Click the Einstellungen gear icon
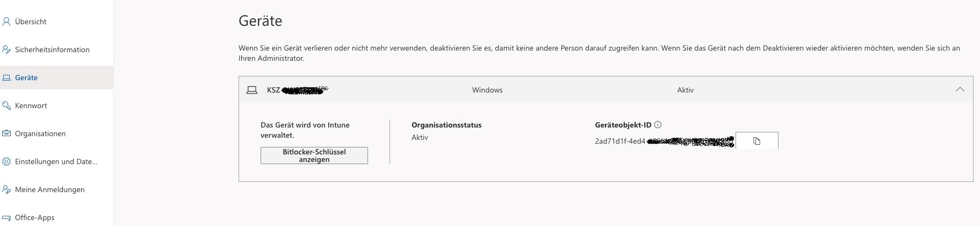This screenshot has width=980, height=226. coord(6,161)
